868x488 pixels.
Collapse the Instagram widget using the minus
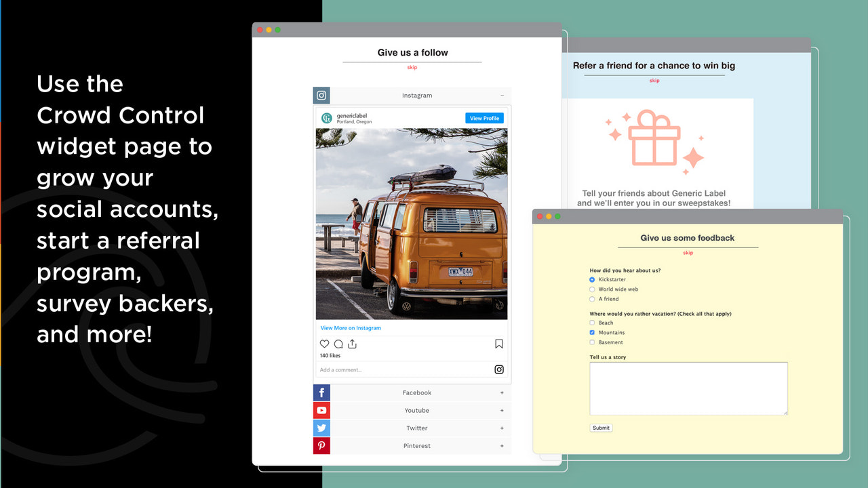point(502,95)
